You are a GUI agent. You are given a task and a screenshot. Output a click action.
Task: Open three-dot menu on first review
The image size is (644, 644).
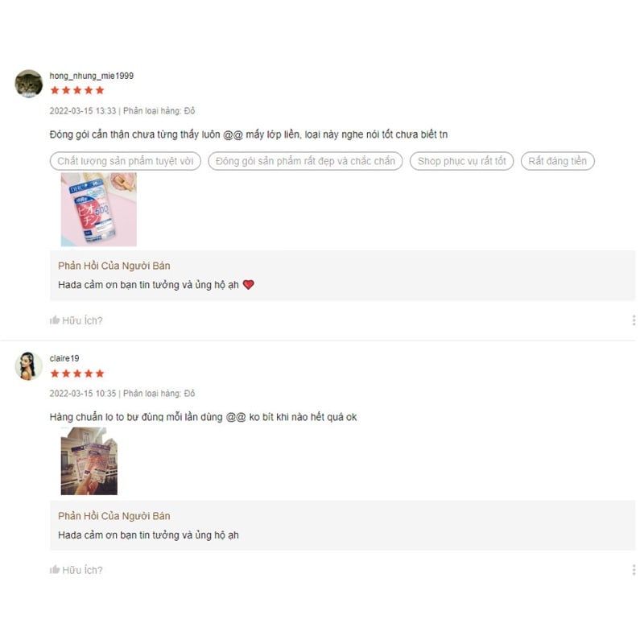[634, 320]
